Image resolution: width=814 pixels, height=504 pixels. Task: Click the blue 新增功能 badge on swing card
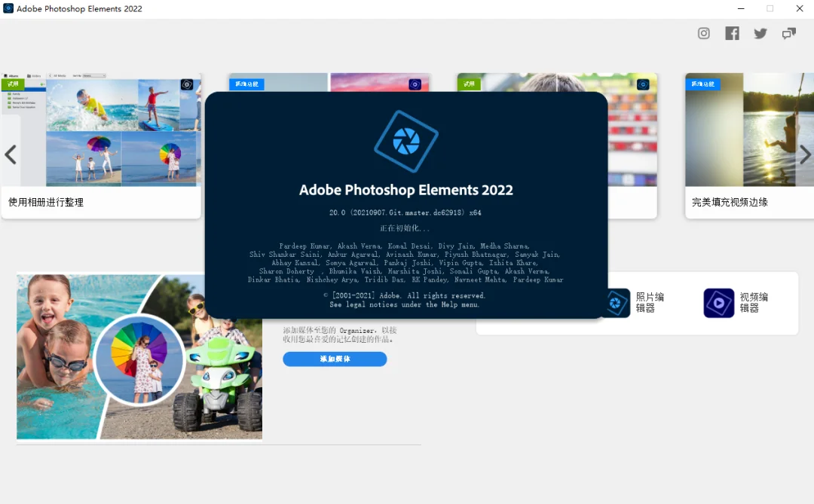click(x=703, y=84)
